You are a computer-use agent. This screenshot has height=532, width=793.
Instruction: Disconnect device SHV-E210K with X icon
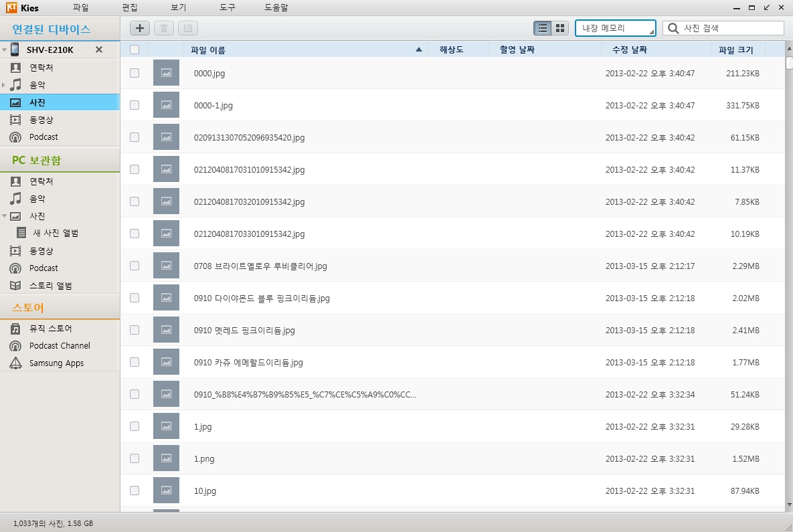(x=99, y=50)
